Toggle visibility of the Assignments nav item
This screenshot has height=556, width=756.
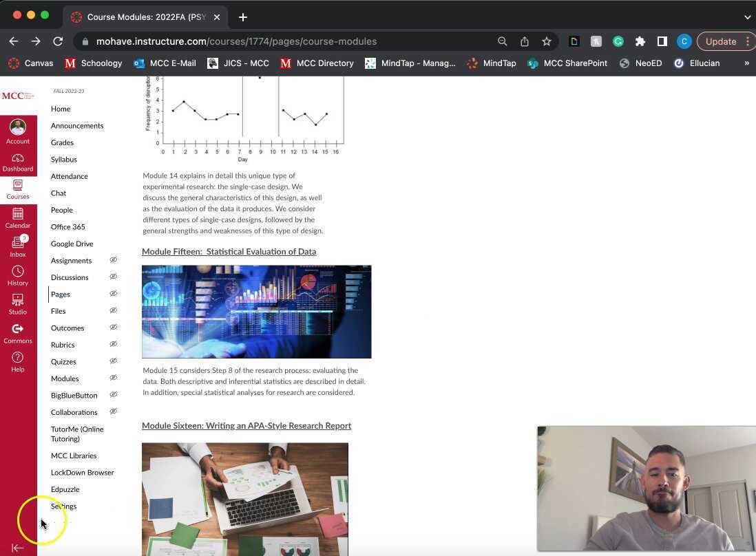[x=113, y=260]
